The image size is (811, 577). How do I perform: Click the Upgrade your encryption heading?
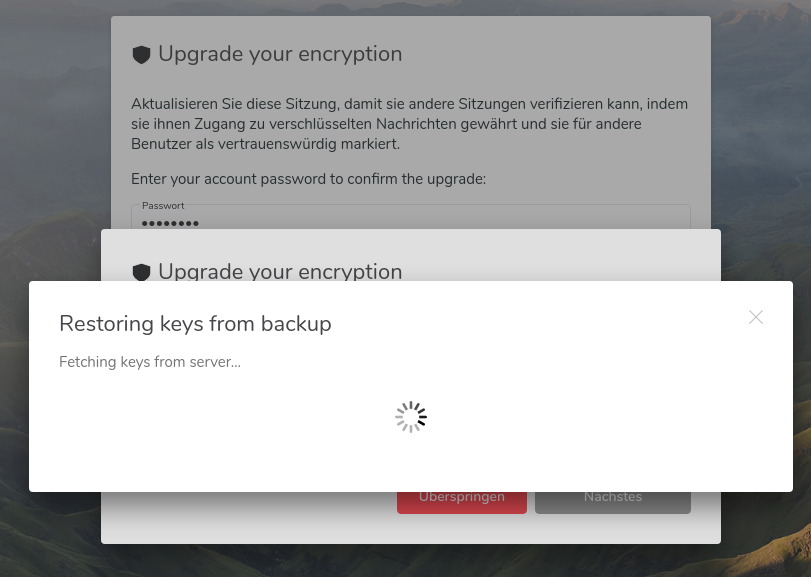(x=282, y=54)
